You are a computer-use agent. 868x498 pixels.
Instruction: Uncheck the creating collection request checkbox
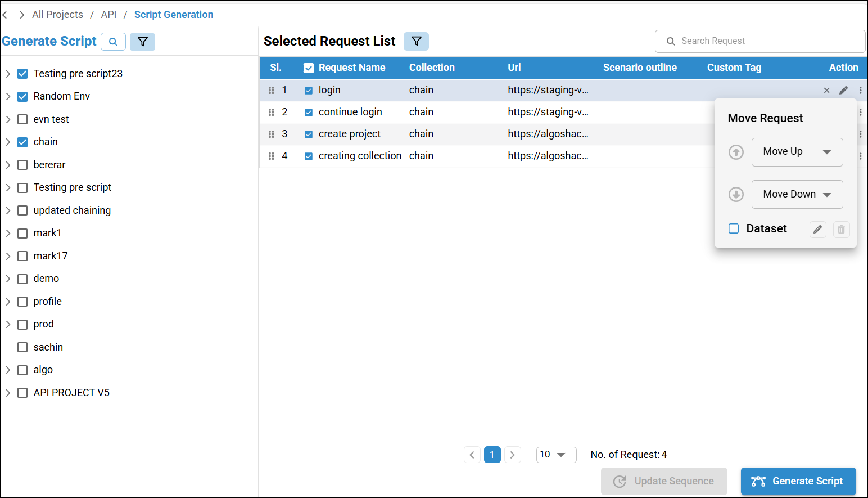tap(309, 156)
